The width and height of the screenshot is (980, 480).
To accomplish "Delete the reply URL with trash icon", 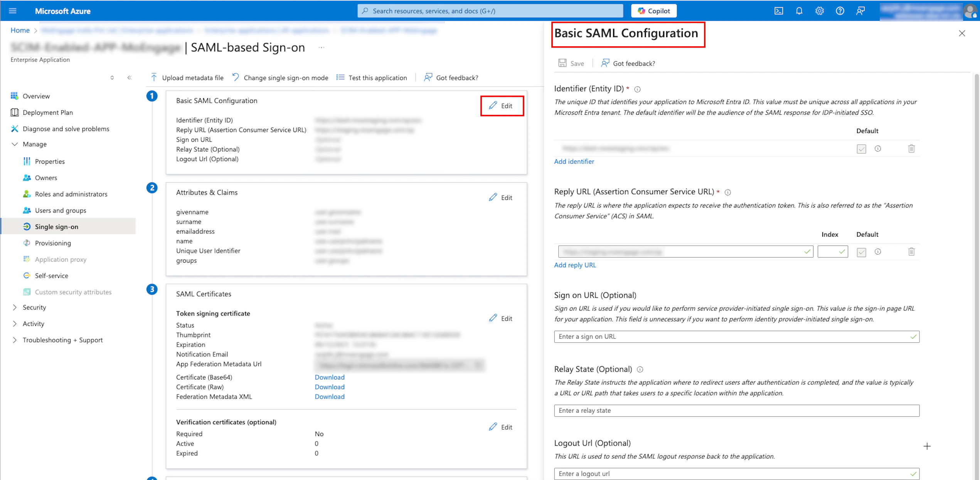I will pos(911,252).
